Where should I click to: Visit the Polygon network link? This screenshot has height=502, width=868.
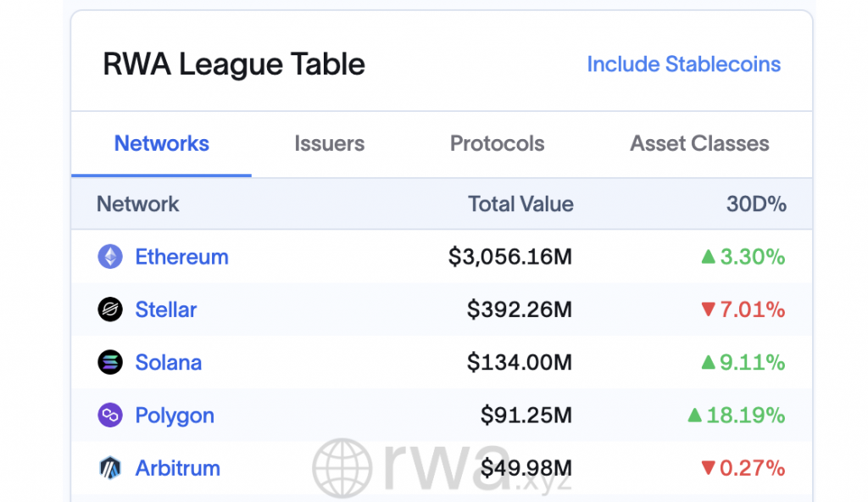click(x=174, y=416)
